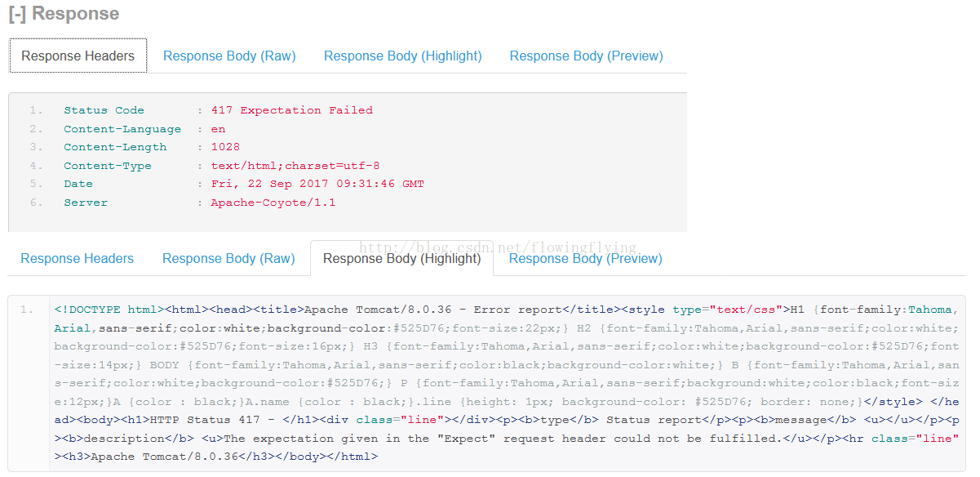This screenshot has width=980, height=477.
Task: Click the Content-Language header name
Action: click(x=122, y=129)
